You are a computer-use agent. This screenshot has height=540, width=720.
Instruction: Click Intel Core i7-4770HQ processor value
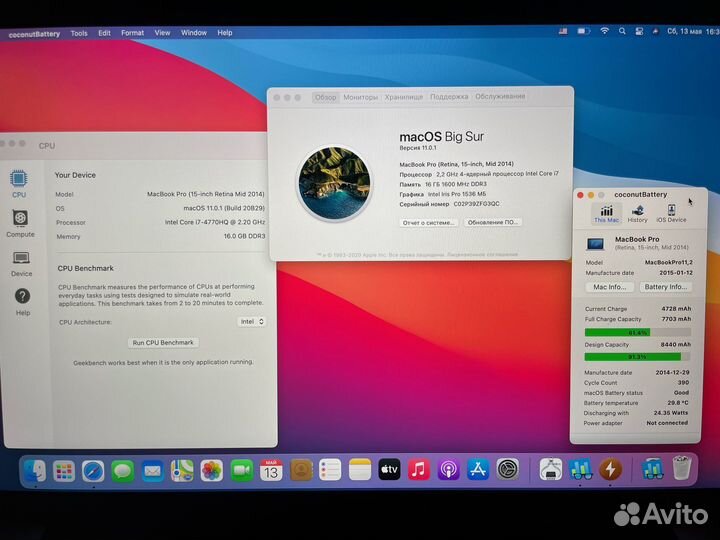point(214,222)
